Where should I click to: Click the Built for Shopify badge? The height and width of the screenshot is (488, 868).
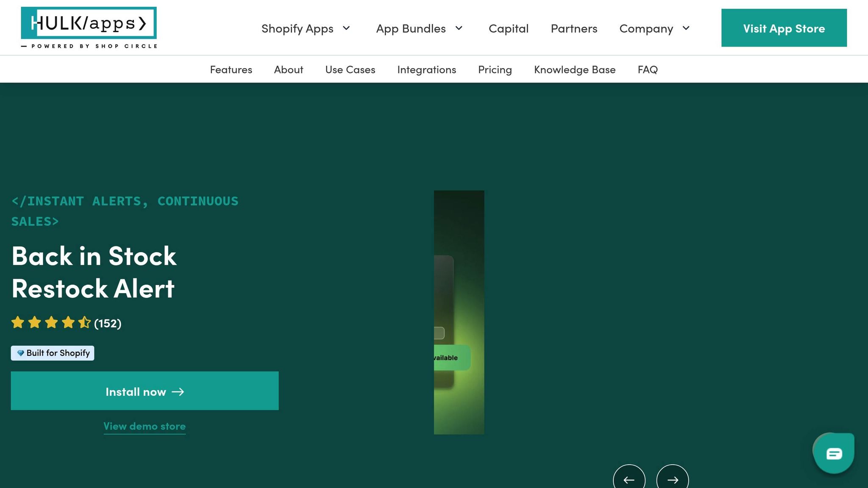point(53,353)
